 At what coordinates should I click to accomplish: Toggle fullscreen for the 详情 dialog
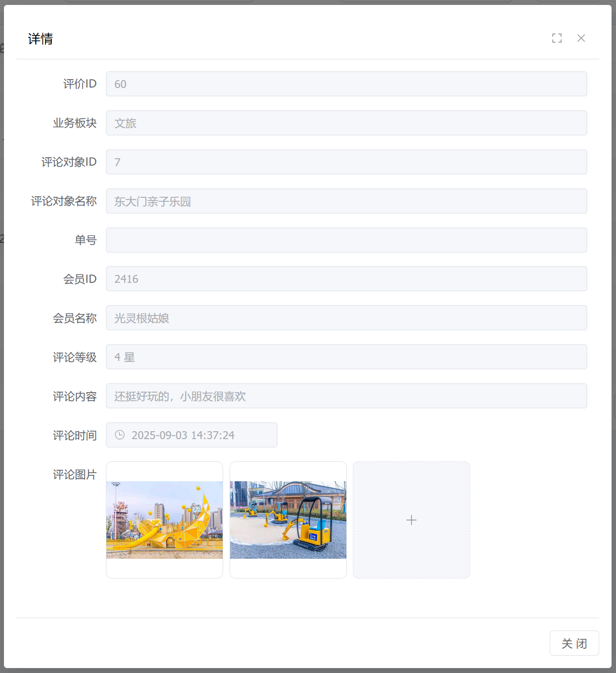click(557, 38)
